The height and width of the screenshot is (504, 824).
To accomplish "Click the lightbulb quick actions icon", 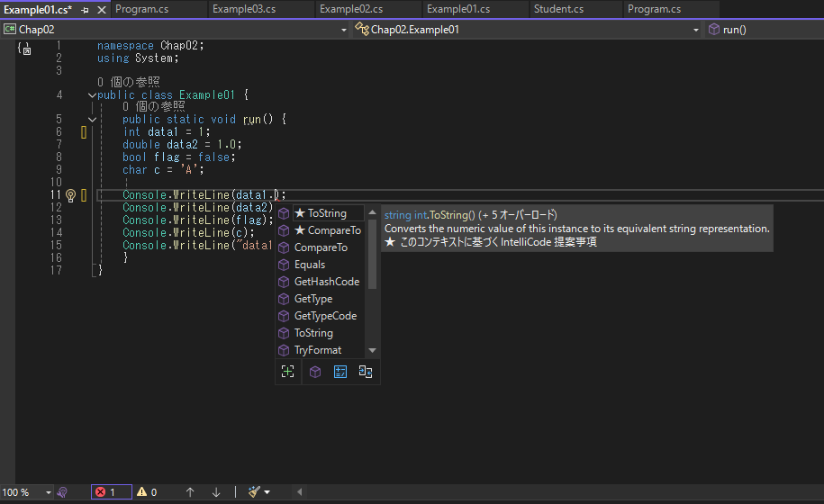I will pyautogui.click(x=70, y=196).
